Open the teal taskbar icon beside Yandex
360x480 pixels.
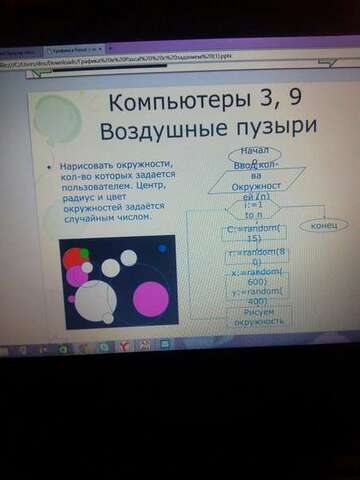[x=104, y=347]
